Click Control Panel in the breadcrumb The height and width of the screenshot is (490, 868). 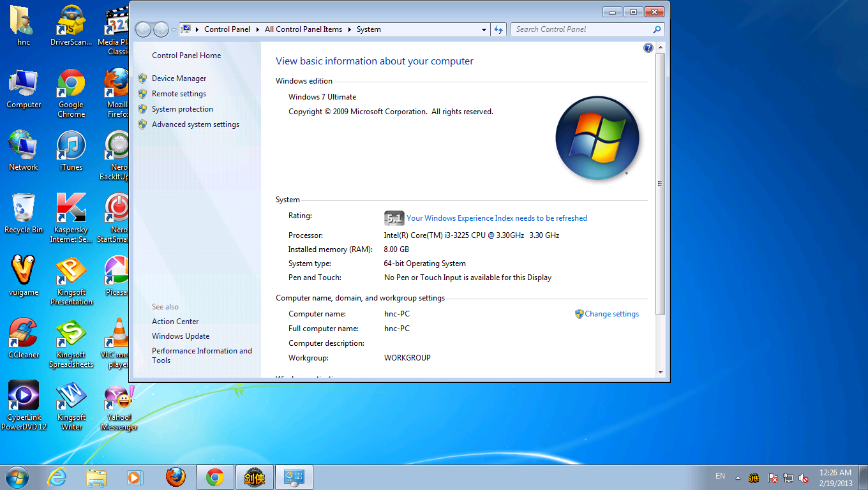pyautogui.click(x=227, y=29)
